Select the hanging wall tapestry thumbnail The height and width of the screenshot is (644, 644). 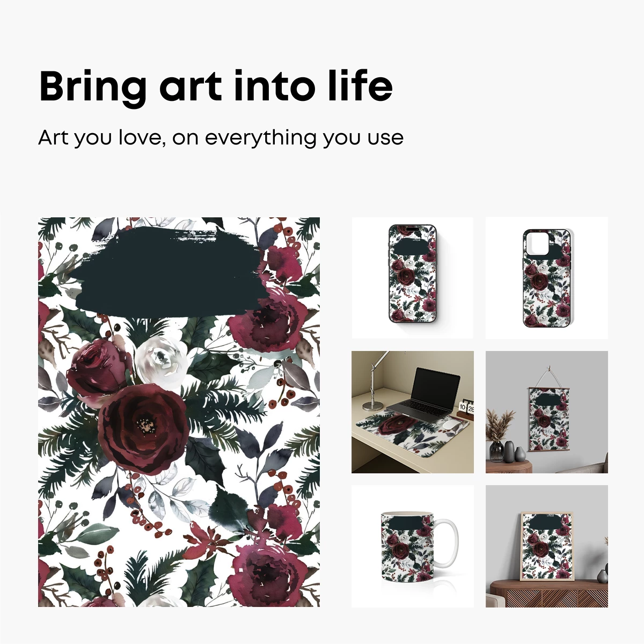[x=547, y=412]
